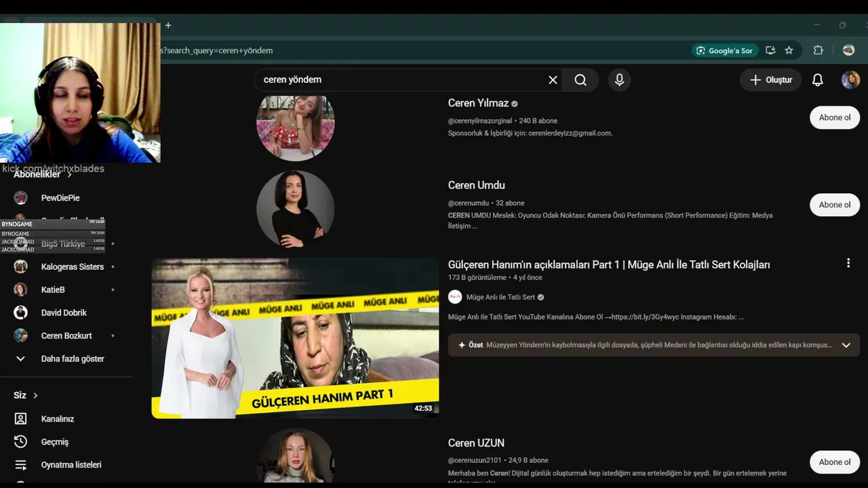Play the Gülceren Hanım Part 1 video thumbnail

(295, 338)
